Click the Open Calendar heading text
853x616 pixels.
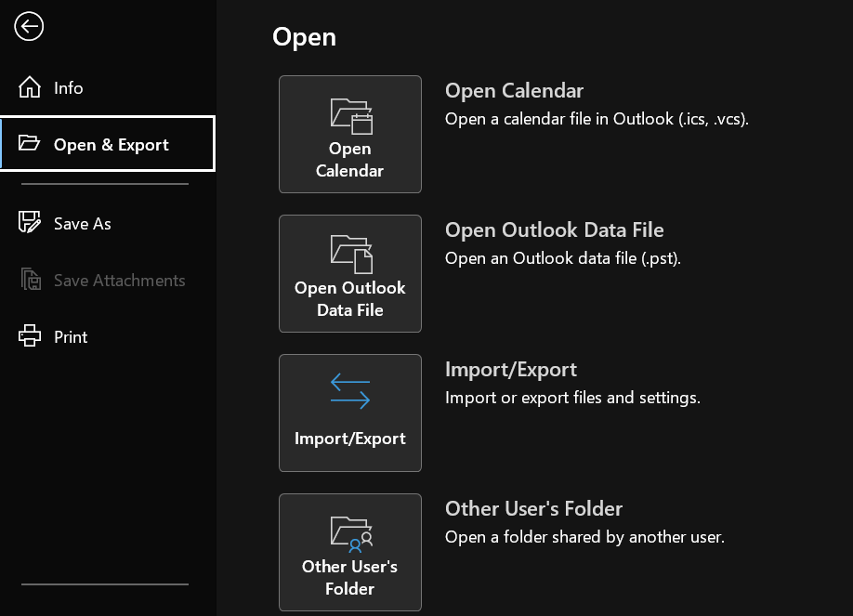click(x=514, y=91)
